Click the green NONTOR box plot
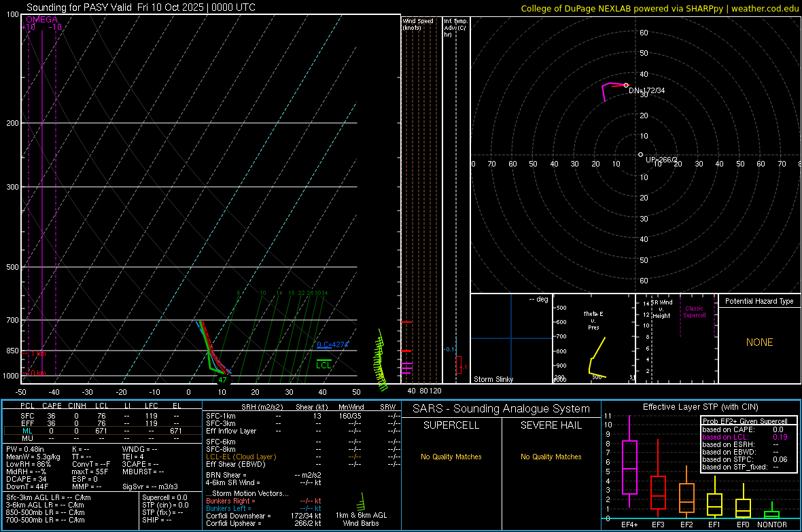The height and width of the screenshot is (532, 802). pos(771,514)
